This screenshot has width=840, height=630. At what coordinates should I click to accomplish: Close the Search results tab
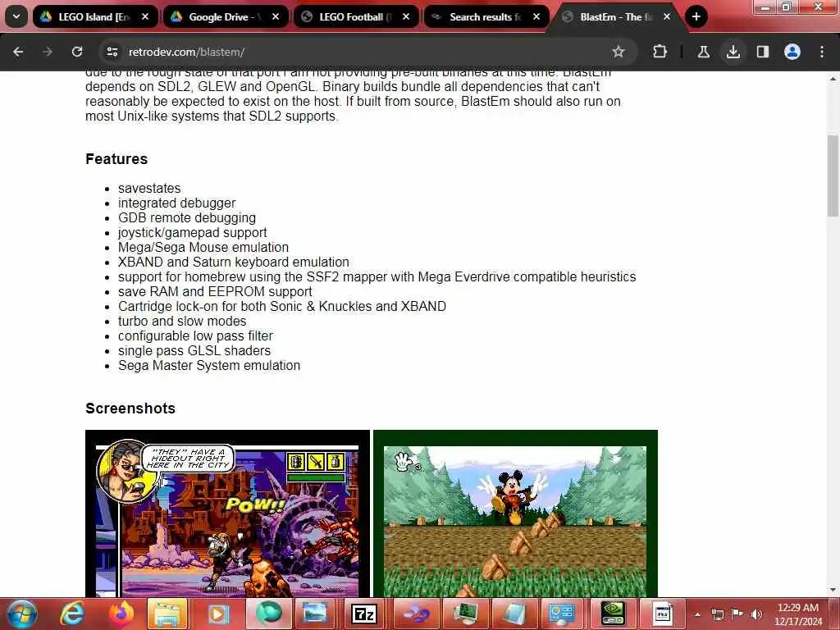pyautogui.click(x=536, y=16)
